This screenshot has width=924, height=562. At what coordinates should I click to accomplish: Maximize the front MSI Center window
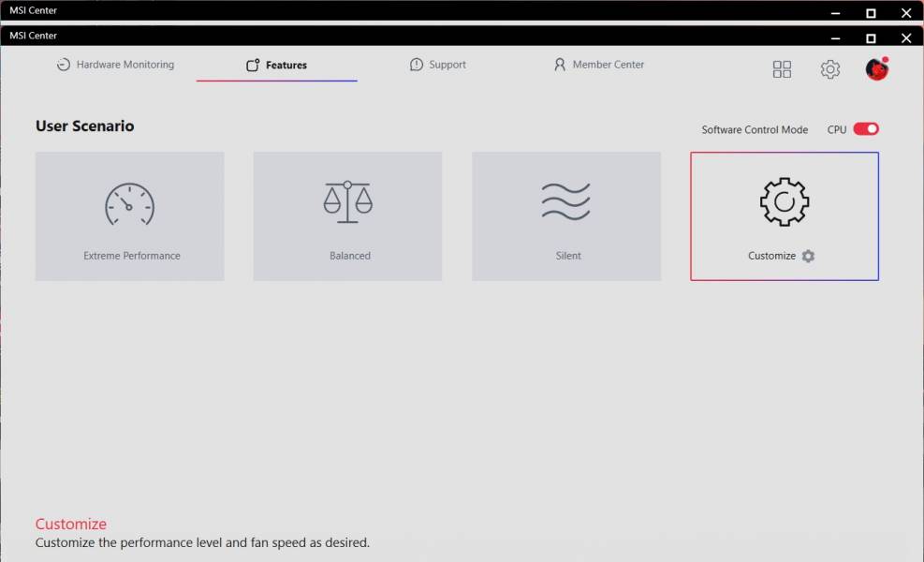[871, 38]
